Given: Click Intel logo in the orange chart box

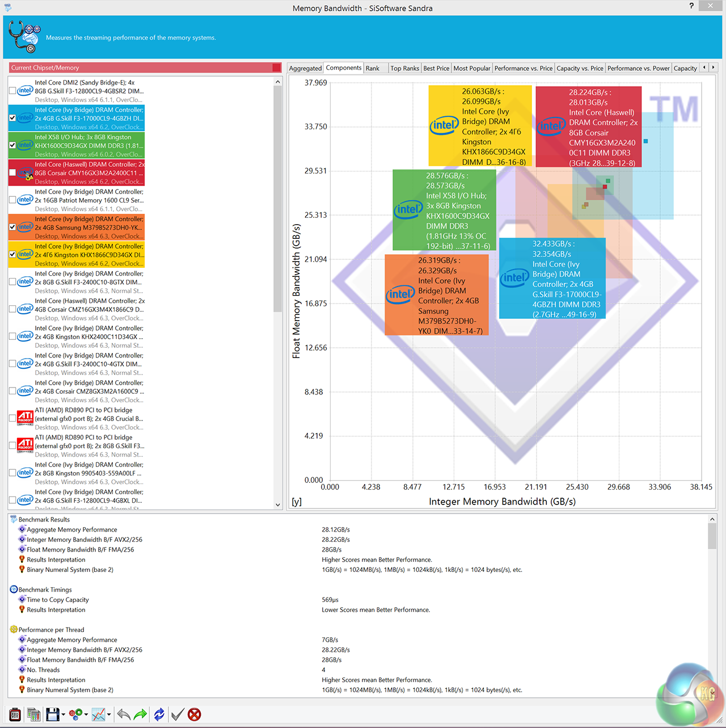Looking at the screenshot, I should click(x=401, y=294).
